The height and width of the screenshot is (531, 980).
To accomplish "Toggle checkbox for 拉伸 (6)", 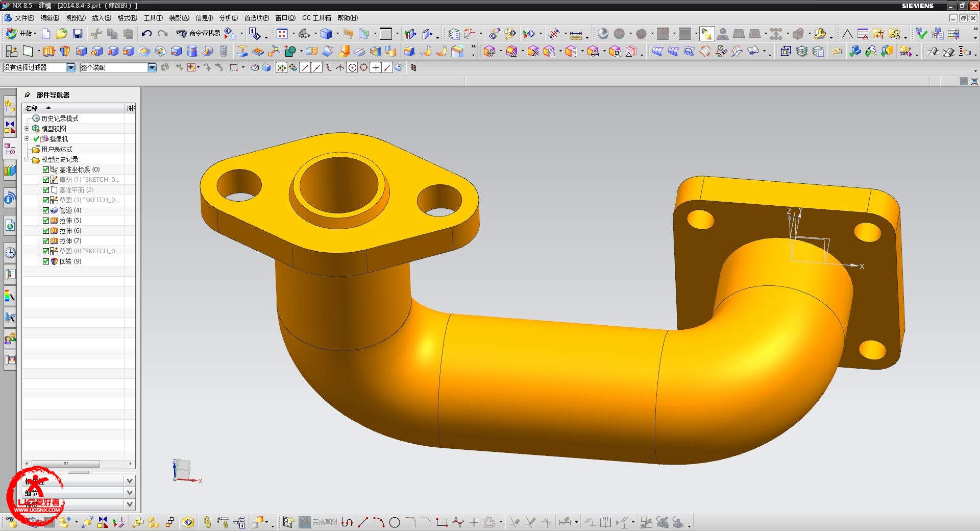I will point(46,231).
